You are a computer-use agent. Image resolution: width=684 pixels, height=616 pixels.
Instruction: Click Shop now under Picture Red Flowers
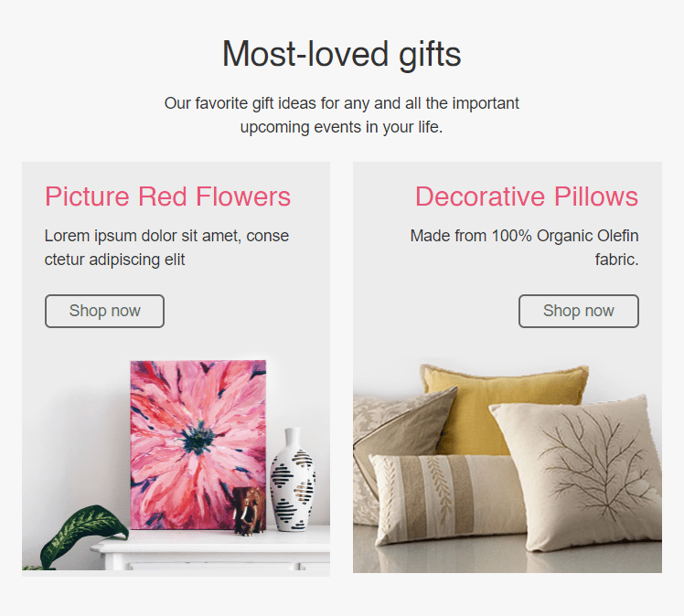click(x=104, y=311)
